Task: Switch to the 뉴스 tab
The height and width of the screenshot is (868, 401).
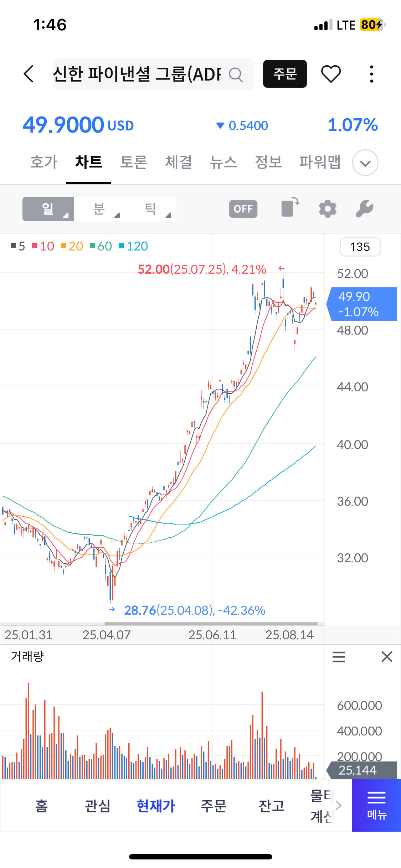Action: 223,162
